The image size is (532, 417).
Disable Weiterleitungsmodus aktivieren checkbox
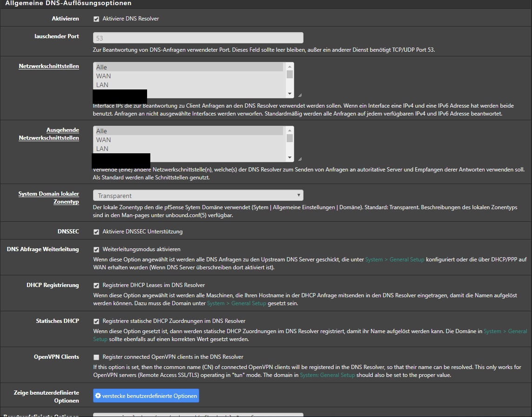(96, 250)
